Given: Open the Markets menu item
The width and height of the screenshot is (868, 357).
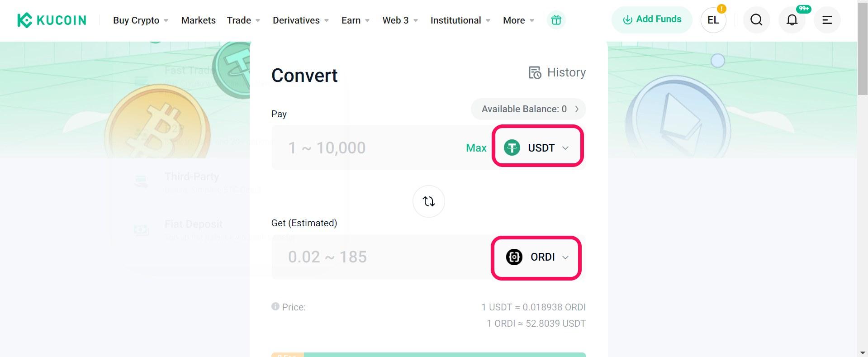Looking at the screenshot, I should click(198, 20).
